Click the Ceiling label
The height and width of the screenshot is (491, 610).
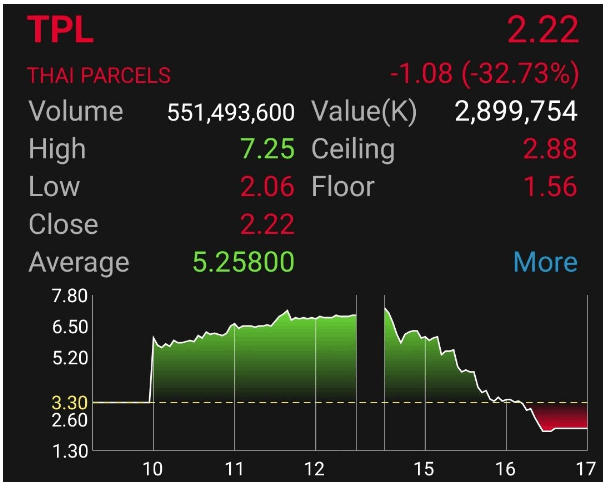click(x=353, y=149)
